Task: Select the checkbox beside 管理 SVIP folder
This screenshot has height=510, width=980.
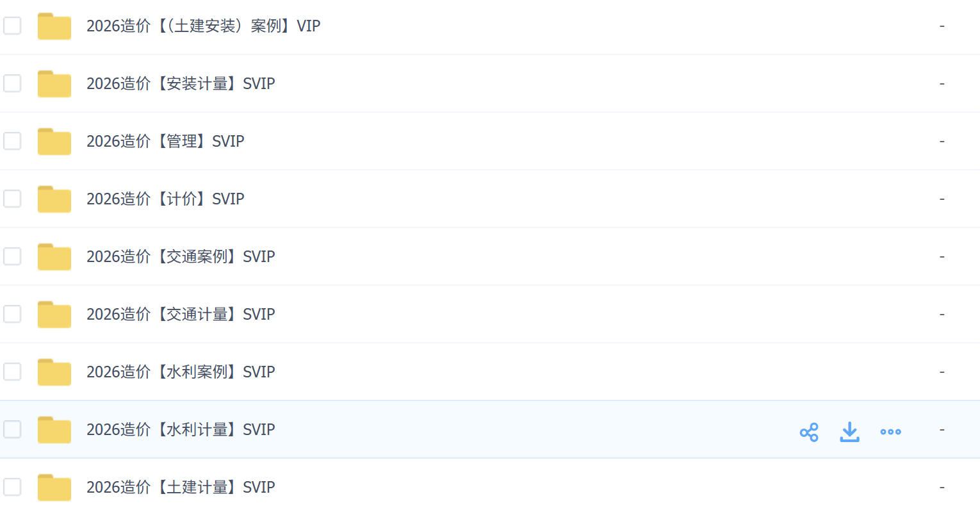Action: coord(12,141)
